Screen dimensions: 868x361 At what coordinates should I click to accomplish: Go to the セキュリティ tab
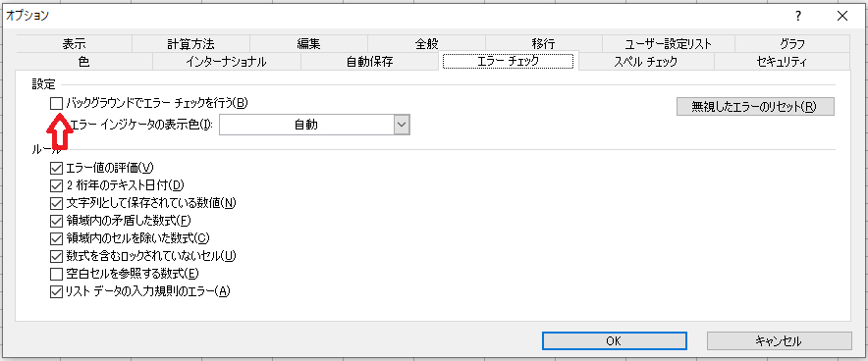point(782,62)
